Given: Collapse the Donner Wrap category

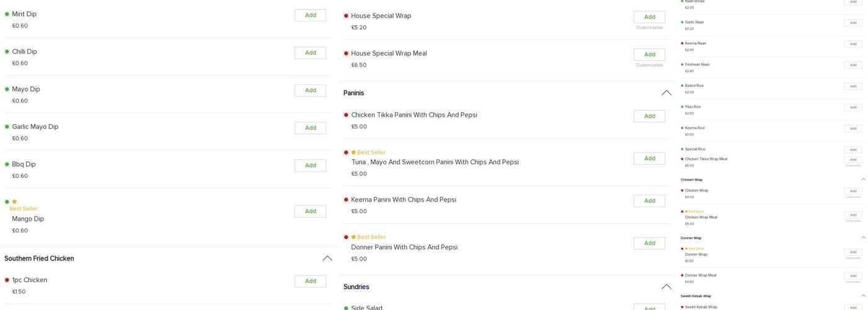Looking at the screenshot, I should [x=863, y=238].
